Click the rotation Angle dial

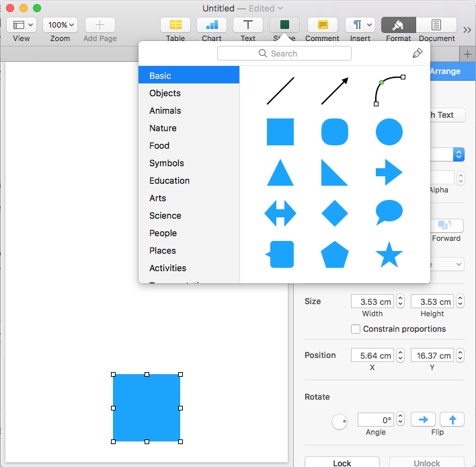click(340, 421)
